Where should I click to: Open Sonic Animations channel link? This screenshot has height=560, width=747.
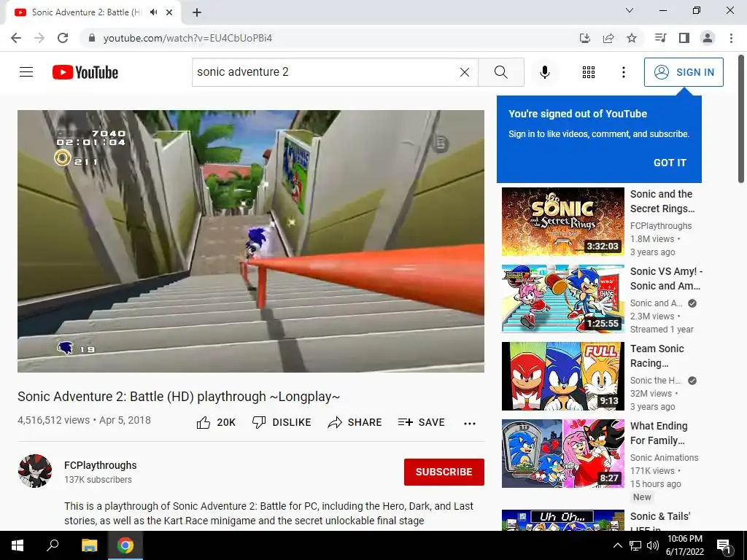tap(664, 458)
